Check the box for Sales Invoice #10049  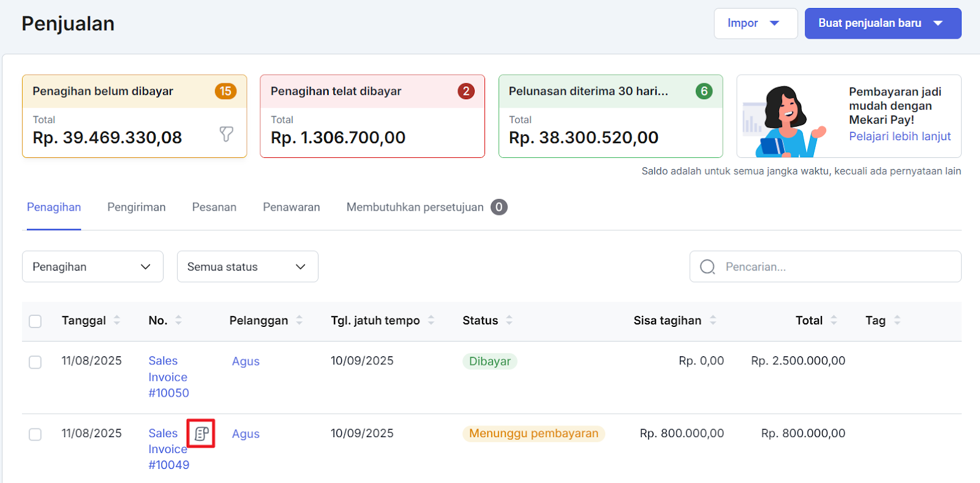pyautogui.click(x=36, y=434)
